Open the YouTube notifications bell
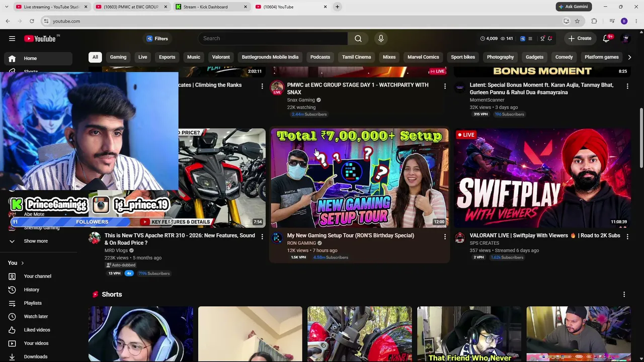This screenshot has width=644, height=362. [606, 39]
